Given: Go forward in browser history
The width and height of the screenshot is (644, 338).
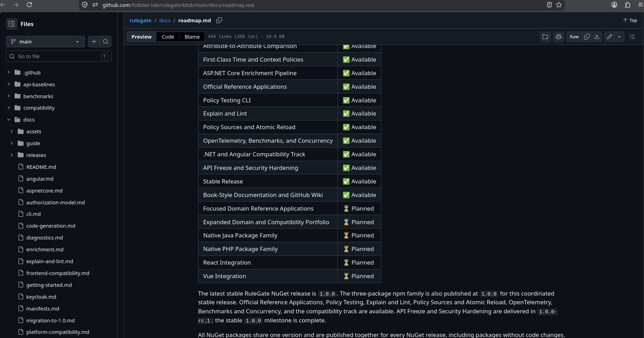Looking at the screenshot, I should click(x=16, y=5).
